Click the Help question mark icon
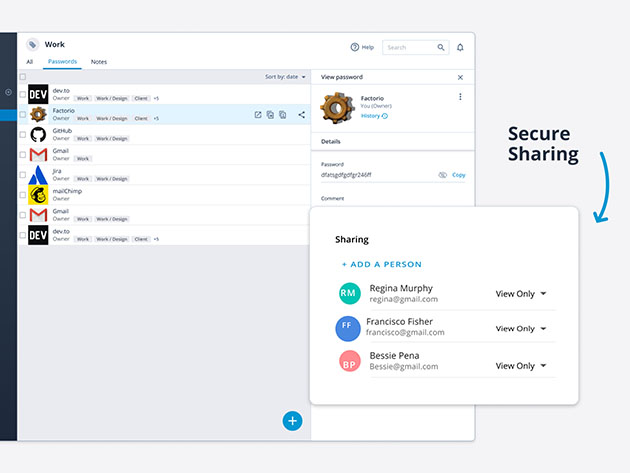 tap(355, 47)
